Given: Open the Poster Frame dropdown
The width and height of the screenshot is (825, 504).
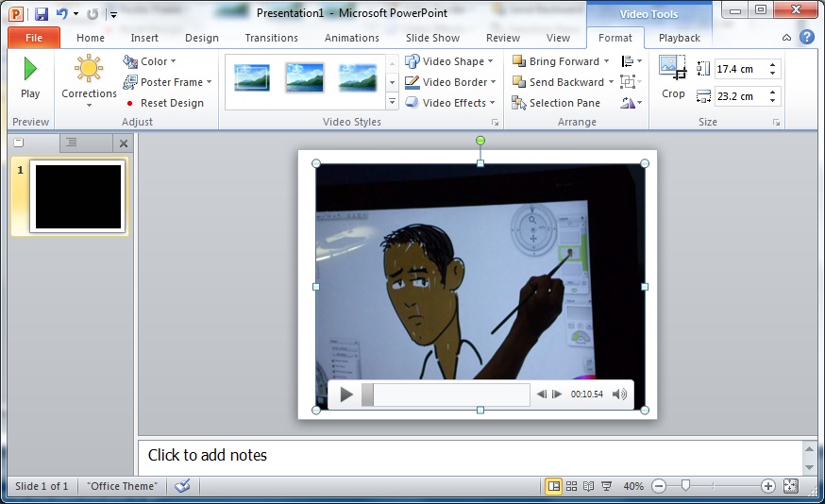Looking at the screenshot, I should pos(167,82).
